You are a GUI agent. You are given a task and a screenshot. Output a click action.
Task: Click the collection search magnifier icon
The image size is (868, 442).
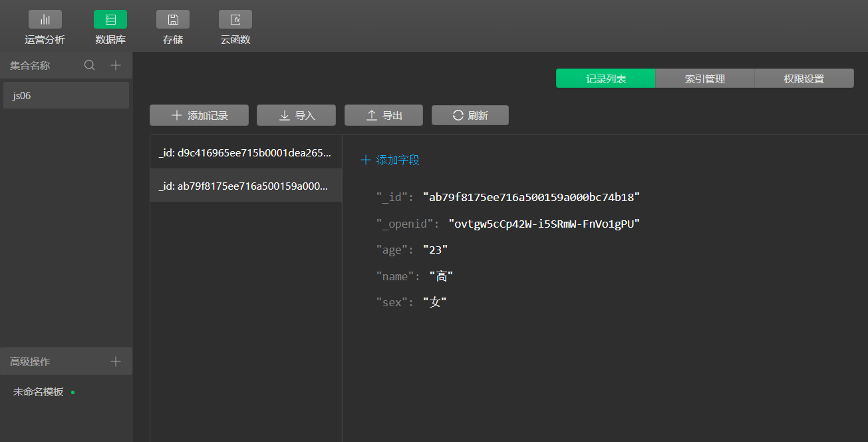[x=89, y=65]
